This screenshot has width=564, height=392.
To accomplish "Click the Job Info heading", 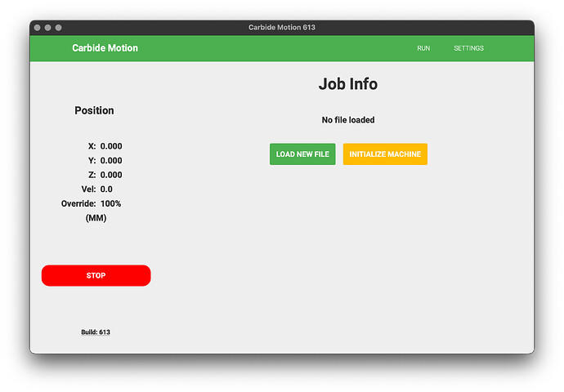I will [x=348, y=84].
